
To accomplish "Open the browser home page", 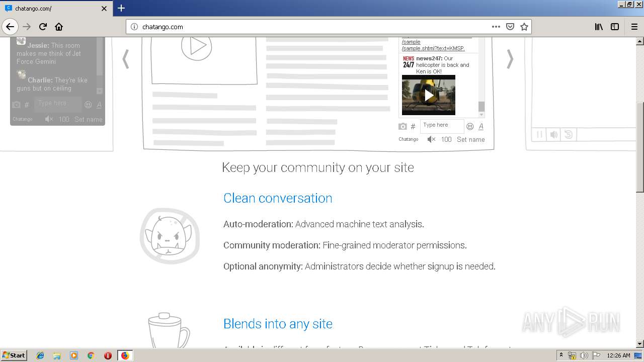I will tap(59, 27).
